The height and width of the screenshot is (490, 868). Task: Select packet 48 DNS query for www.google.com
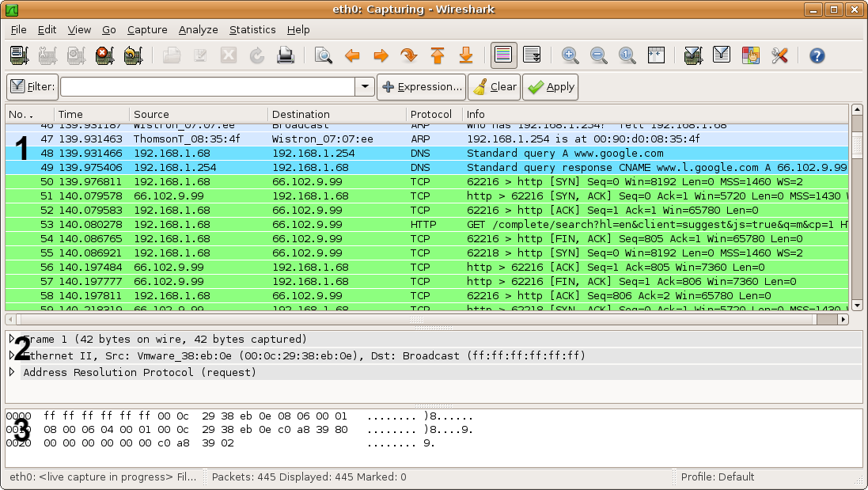pos(426,154)
